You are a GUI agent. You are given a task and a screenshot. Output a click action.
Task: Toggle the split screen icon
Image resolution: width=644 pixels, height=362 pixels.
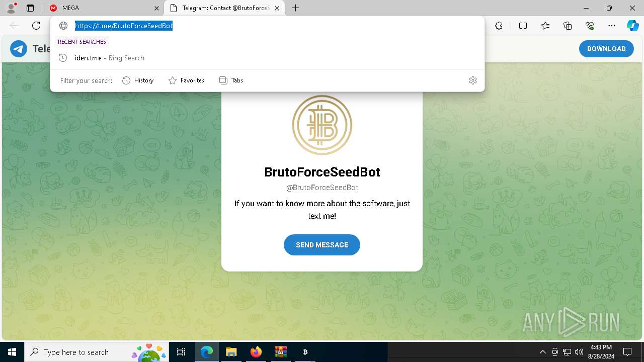523,26
